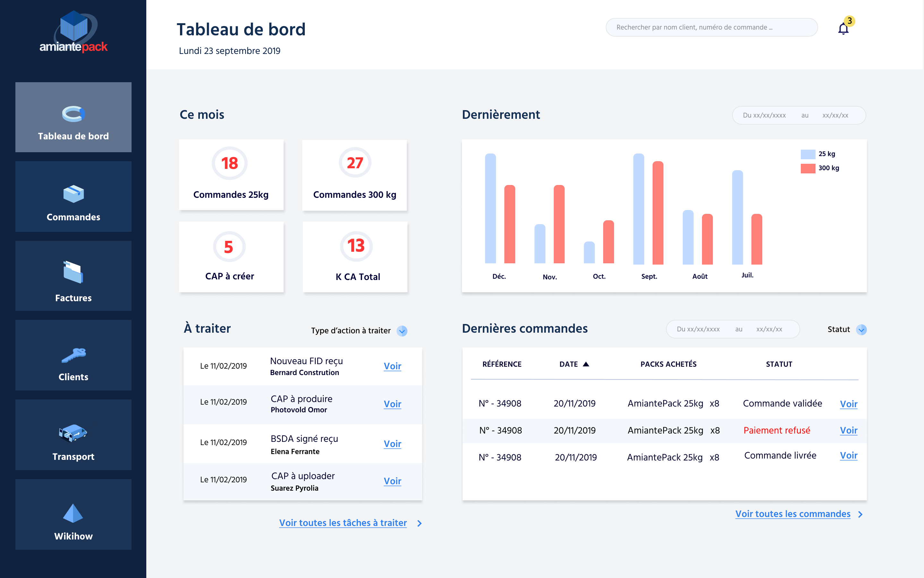This screenshot has height=578, width=924.
Task: Click the Clients key icon
Action: click(73, 355)
